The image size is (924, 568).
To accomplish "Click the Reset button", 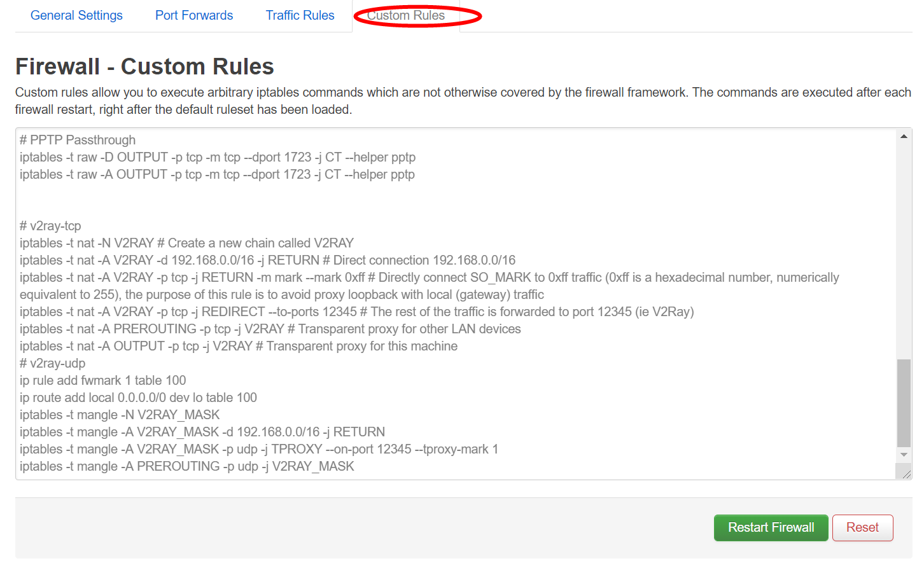I will pos(862,528).
